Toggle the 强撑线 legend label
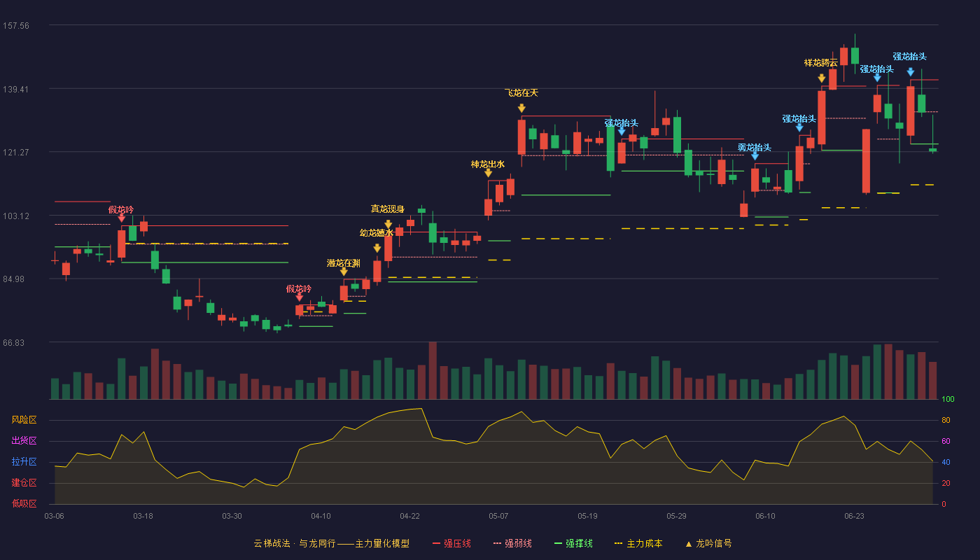Image resolution: width=980 pixels, height=560 pixels. [579, 543]
